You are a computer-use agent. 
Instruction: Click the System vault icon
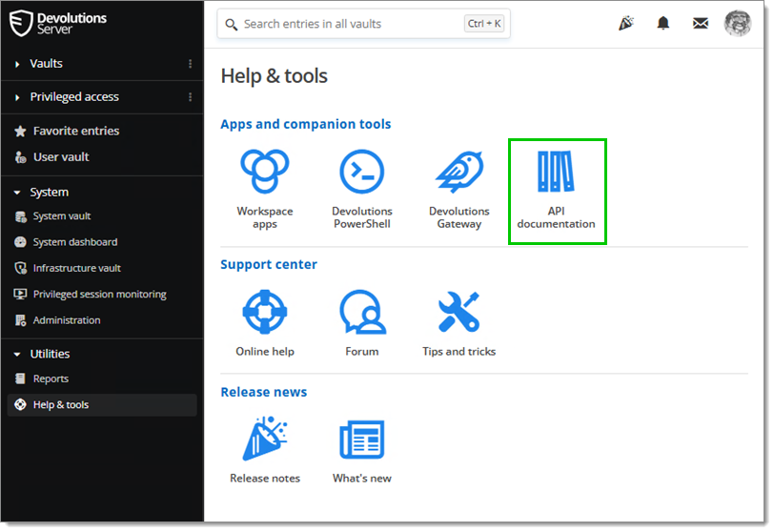[20, 216]
